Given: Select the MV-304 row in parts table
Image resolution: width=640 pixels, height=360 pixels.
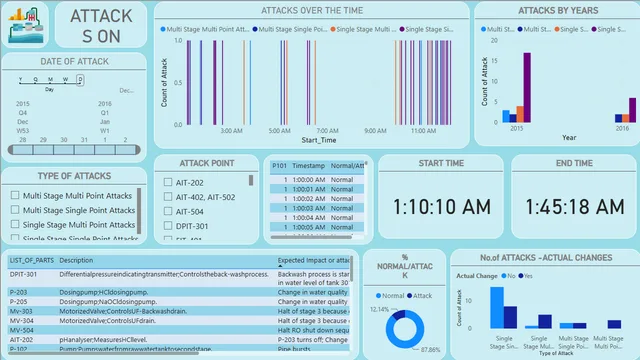Looking at the screenshot, I should 179,321.
